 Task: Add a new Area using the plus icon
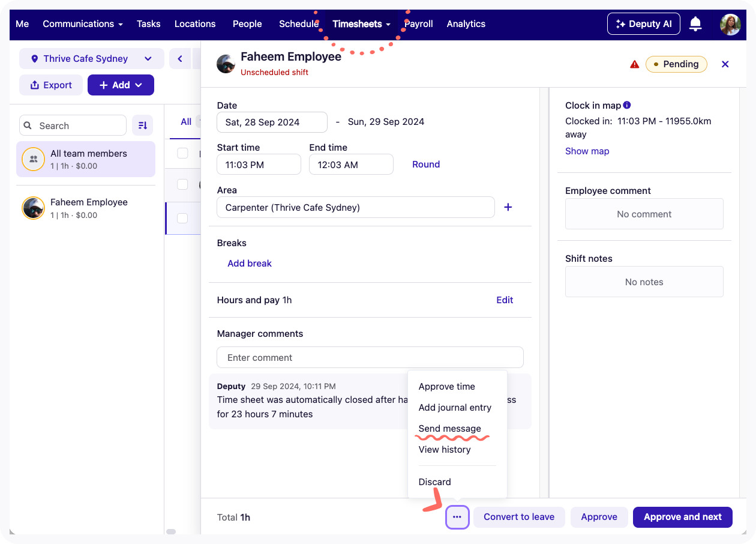pyautogui.click(x=508, y=207)
